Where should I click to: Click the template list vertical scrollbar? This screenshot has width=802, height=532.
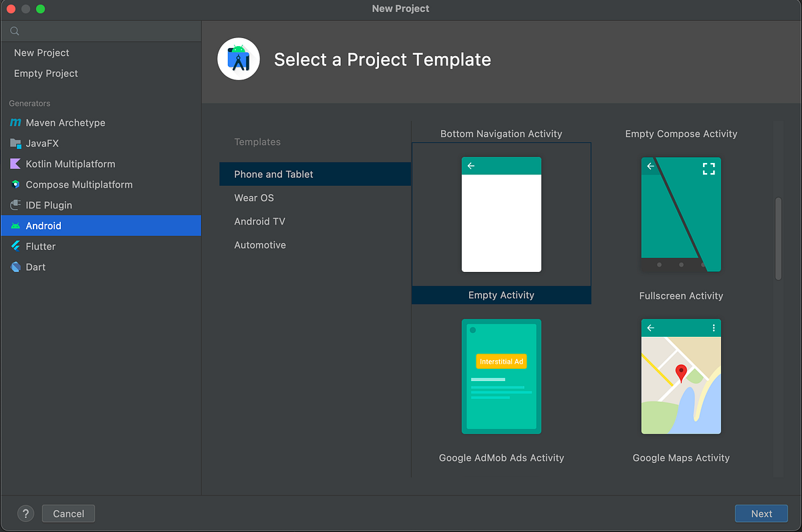coord(778,239)
